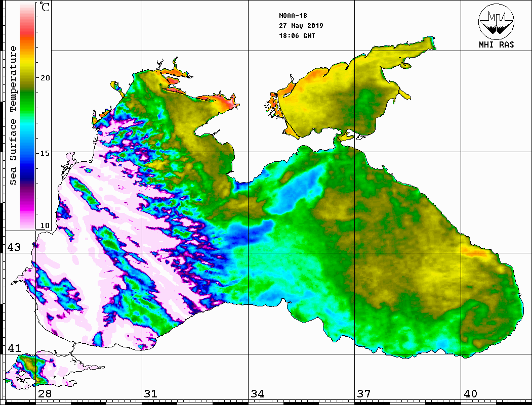Click longitude label '31'
Image resolution: width=532 pixels, height=405 pixels.
[151, 393]
